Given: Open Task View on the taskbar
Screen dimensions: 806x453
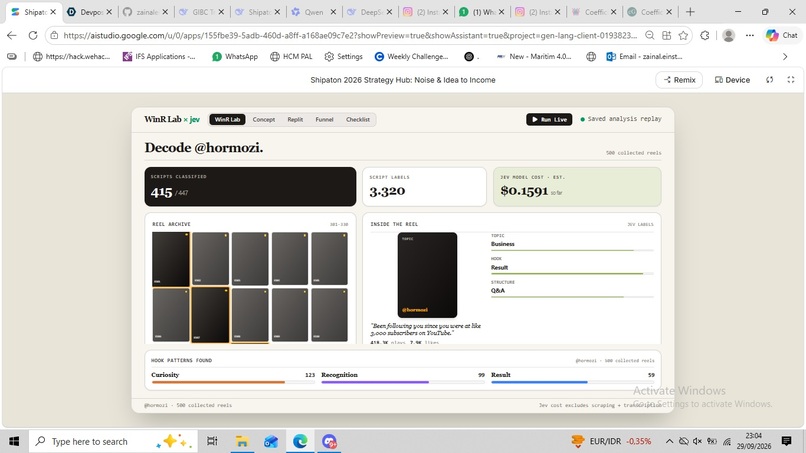Looking at the screenshot, I should pyautogui.click(x=212, y=441).
